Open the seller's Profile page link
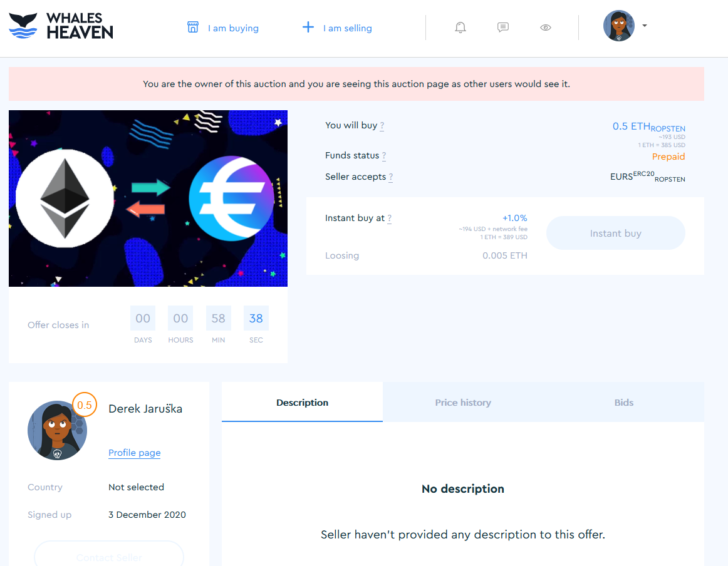The width and height of the screenshot is (728, 566). click(x=135, y=452)
